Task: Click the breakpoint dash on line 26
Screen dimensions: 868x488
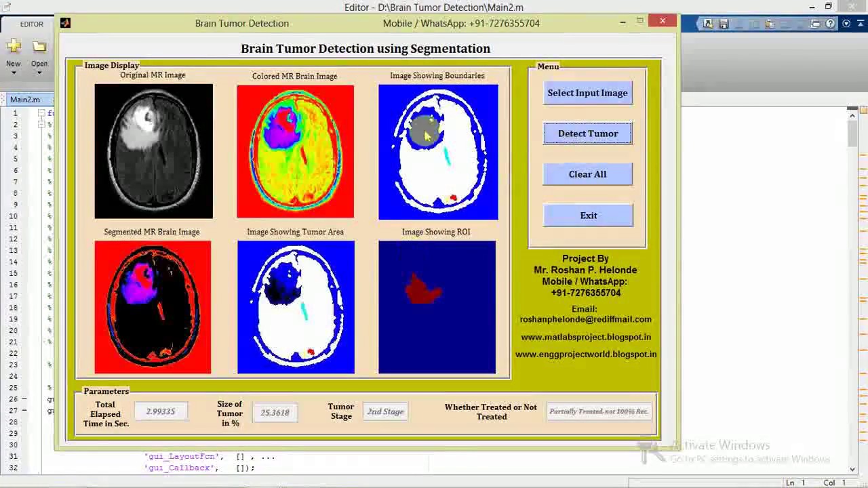Action: point(24,399)
